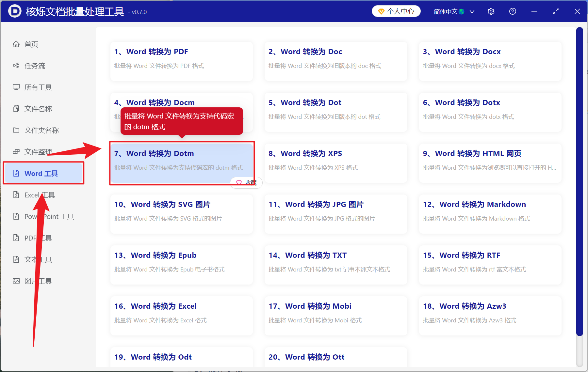Open Word 转换为 Markdown card
The width and height of the screenshot is (588, 372).
pos(490,214)
